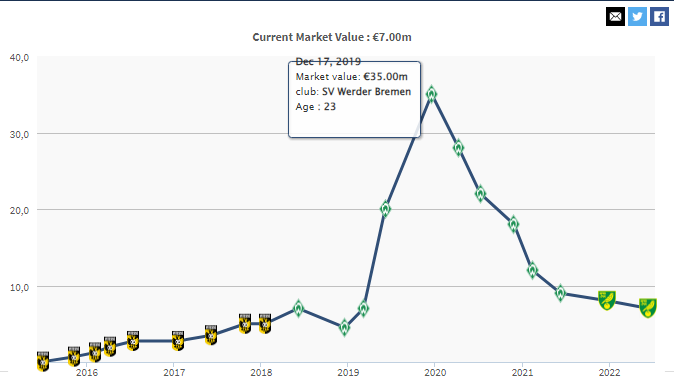Select the last Werder Bremen marker near 9m
The height and width of the screenshot is (390, 674).
click(560, 293)
